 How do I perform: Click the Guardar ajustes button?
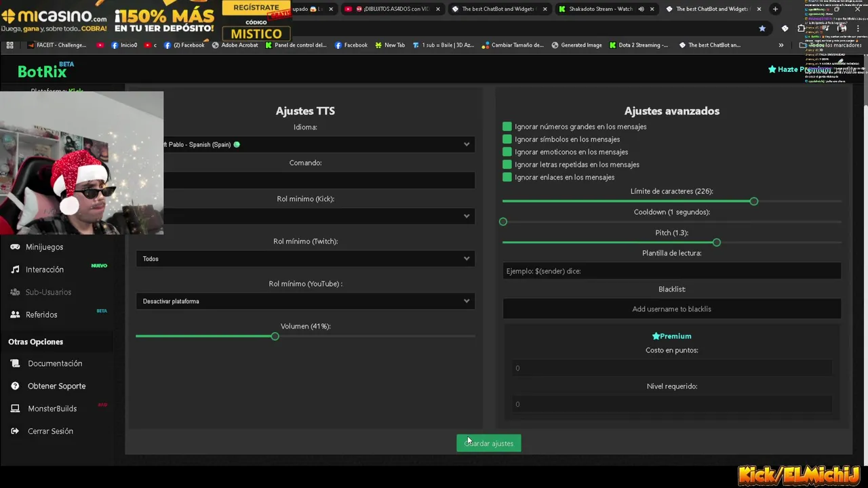[x=489, y=443]
